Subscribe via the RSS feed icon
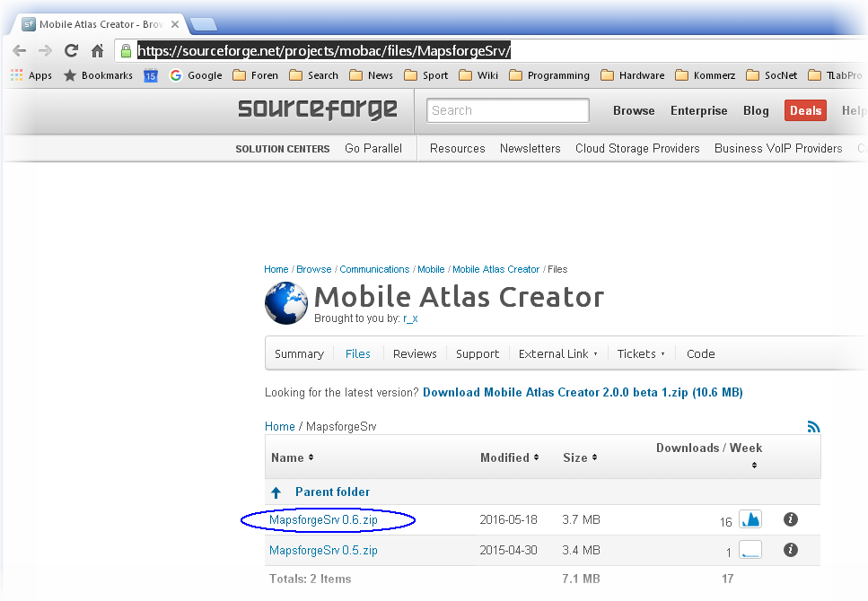This screenshot has height=601, width=868. [813, 427]
